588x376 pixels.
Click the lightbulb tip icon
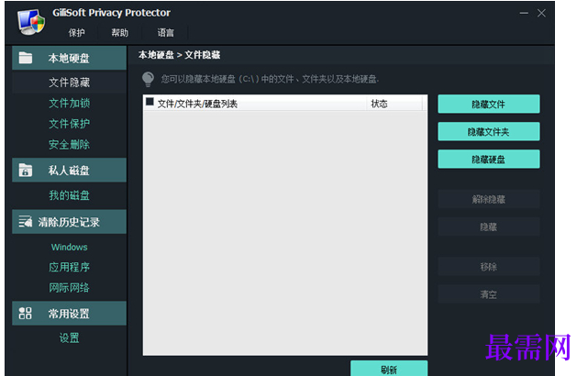148,79
